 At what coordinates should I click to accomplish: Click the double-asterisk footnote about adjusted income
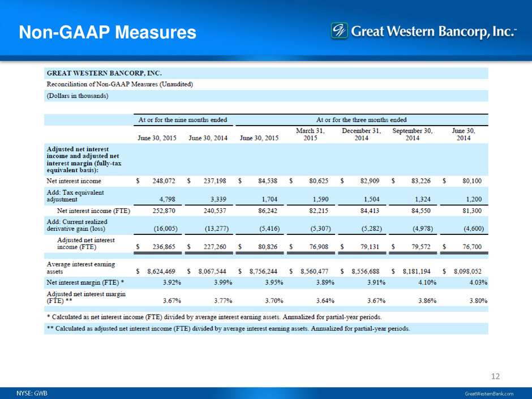tap(228, 328)
